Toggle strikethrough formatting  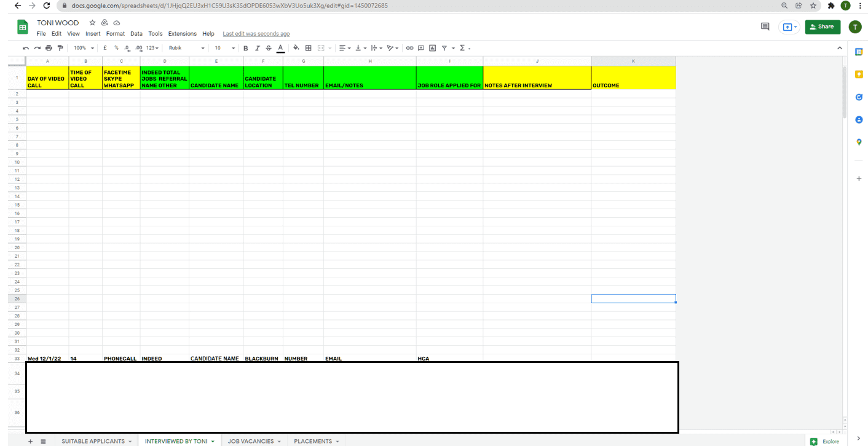click(269, 48)
